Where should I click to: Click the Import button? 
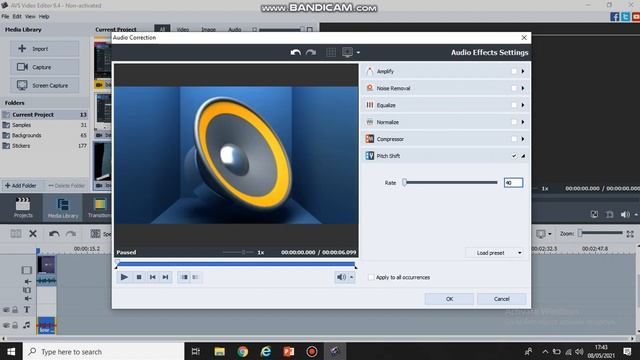[44, 49]
